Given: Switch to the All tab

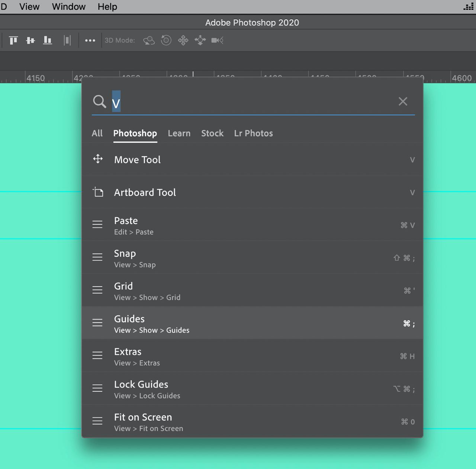Looking at the screenshot, I should click(x=97, y=133).
